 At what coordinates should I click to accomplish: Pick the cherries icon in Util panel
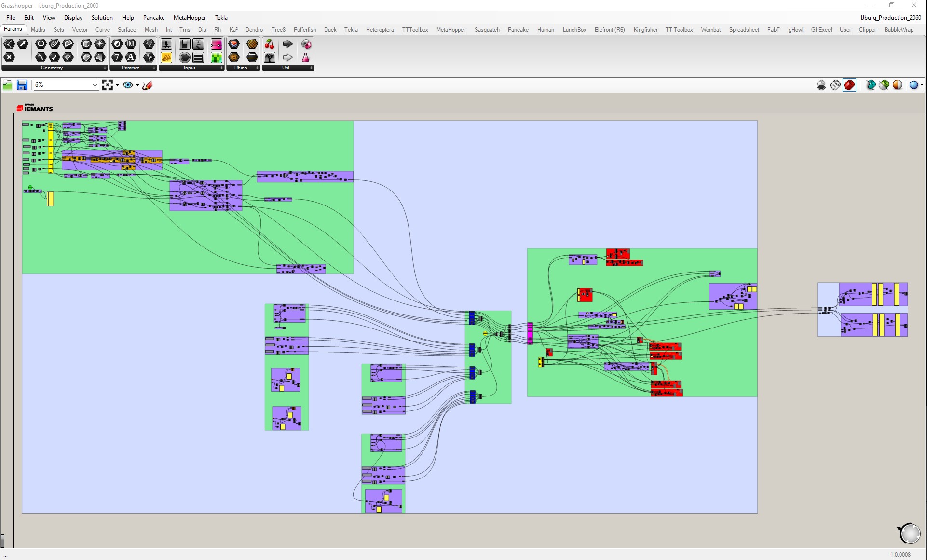pos(270,44)
